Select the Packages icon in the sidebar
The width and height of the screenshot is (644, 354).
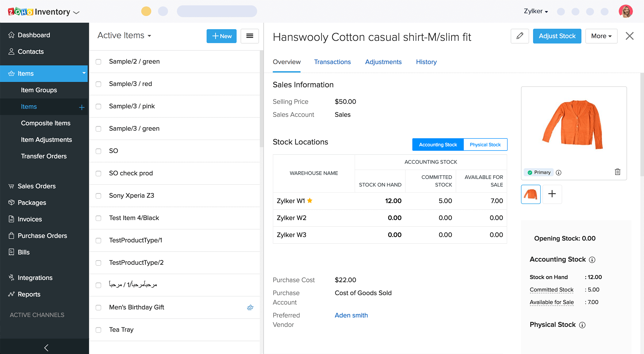click(11, 202)
